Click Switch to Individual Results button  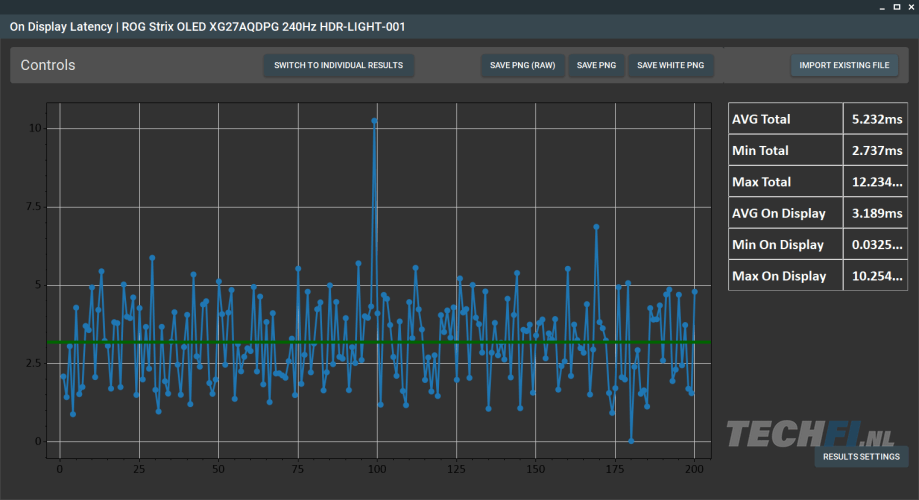(x=338, y=65)
